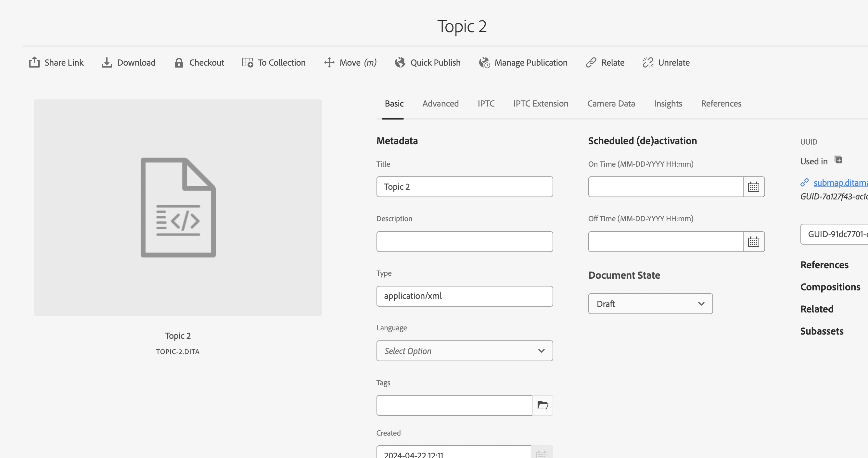
Task: Expand the Language Select Option dropdown
Action: 464,351
